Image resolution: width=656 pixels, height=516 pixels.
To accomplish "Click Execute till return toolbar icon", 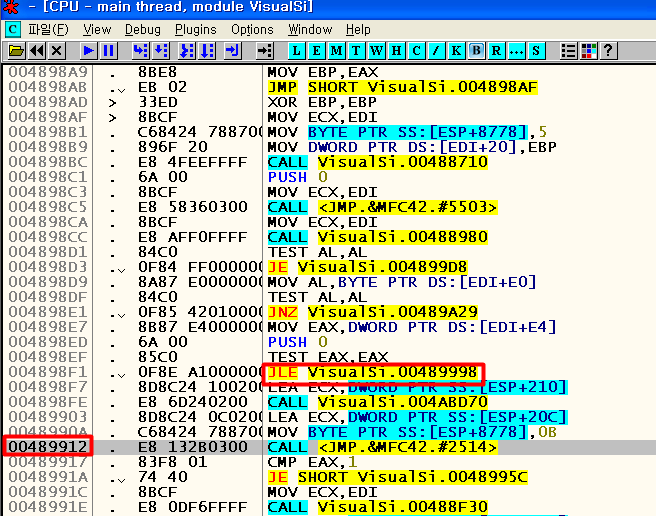I will 232,51.
